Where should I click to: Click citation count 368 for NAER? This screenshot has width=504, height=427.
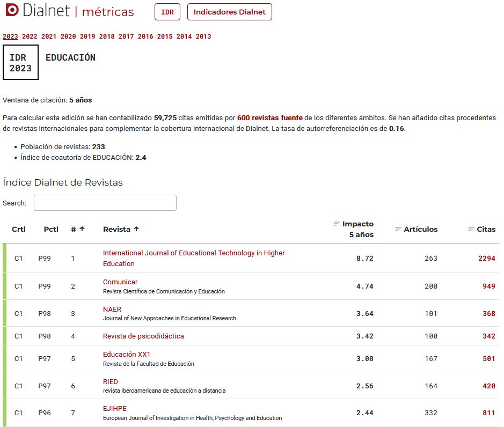[x=489, y=314]
